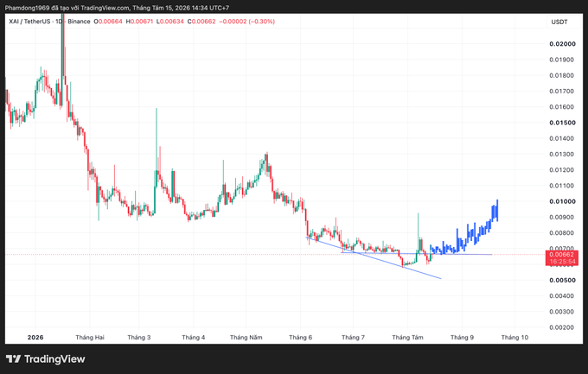The height and width of the screenshot is (374, 588).
Task: Click the Tháng Hai time axis label
Action: [x=90, y=337]
